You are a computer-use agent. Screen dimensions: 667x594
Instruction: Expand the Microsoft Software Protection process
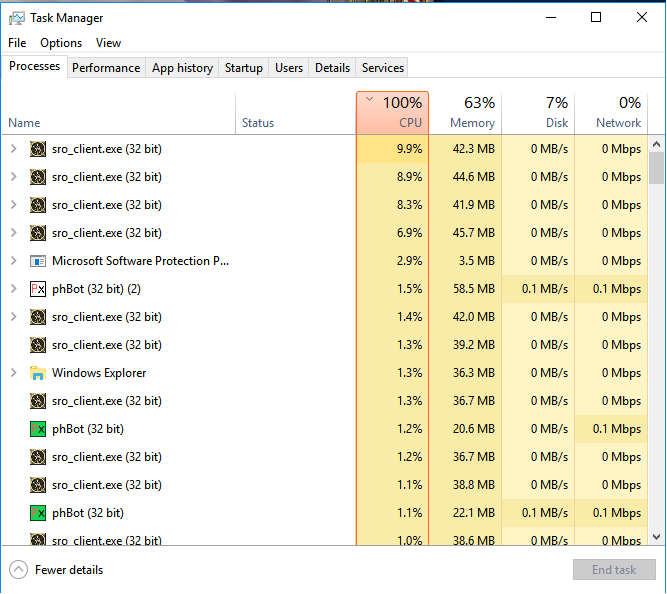(x=13, y=261)
